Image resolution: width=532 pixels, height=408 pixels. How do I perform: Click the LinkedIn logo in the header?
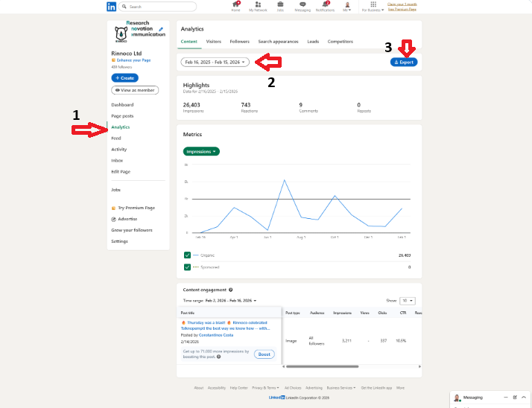[x=111, y=7]
